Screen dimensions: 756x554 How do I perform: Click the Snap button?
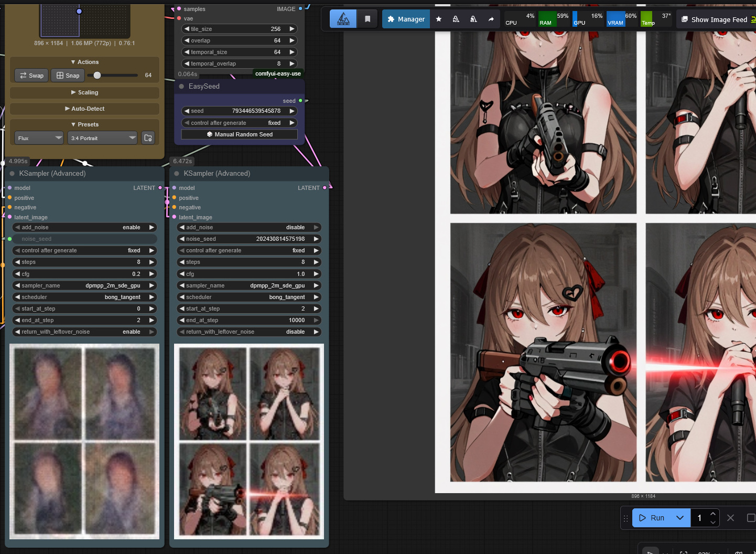tap(68, 76)
